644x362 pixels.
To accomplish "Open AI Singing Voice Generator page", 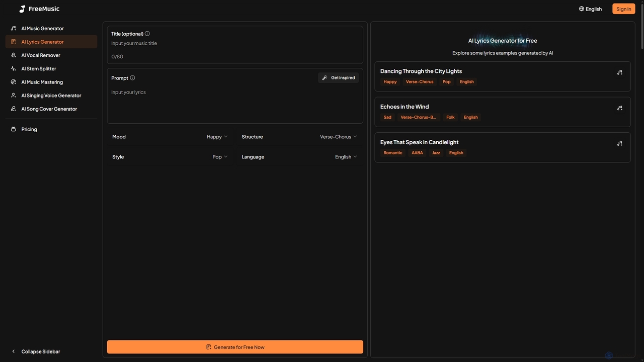I will pos(51,95).
